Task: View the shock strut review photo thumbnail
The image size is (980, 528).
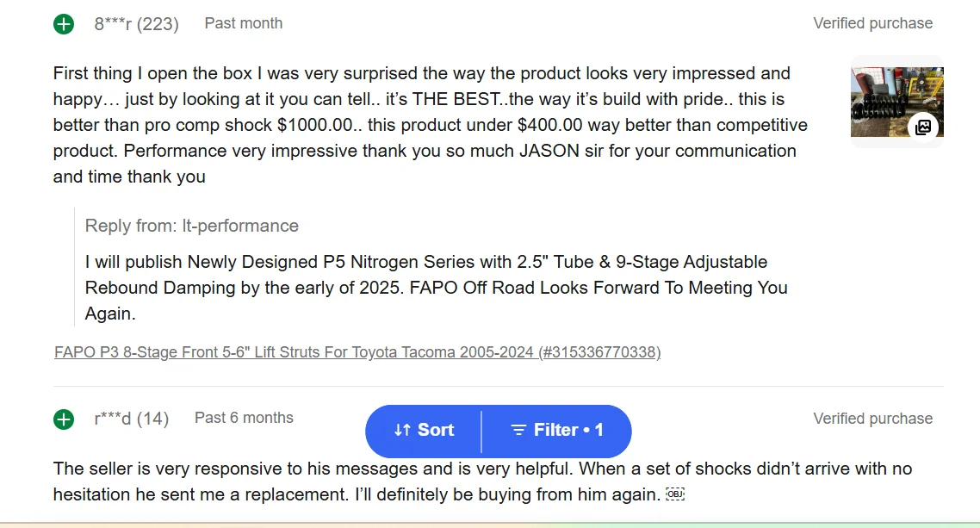Action: click(x=887, y=95)
